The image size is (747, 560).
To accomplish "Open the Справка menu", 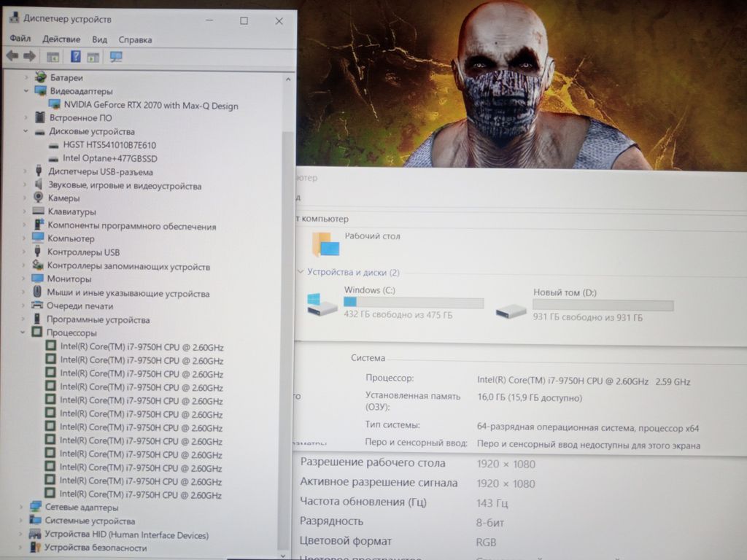I will tap(135, 40).
